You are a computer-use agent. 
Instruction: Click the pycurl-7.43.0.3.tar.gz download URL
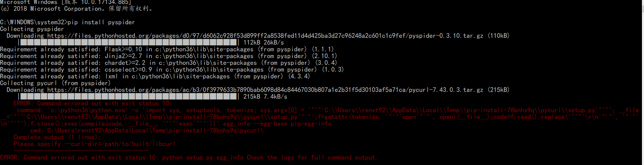click(265, 90)
